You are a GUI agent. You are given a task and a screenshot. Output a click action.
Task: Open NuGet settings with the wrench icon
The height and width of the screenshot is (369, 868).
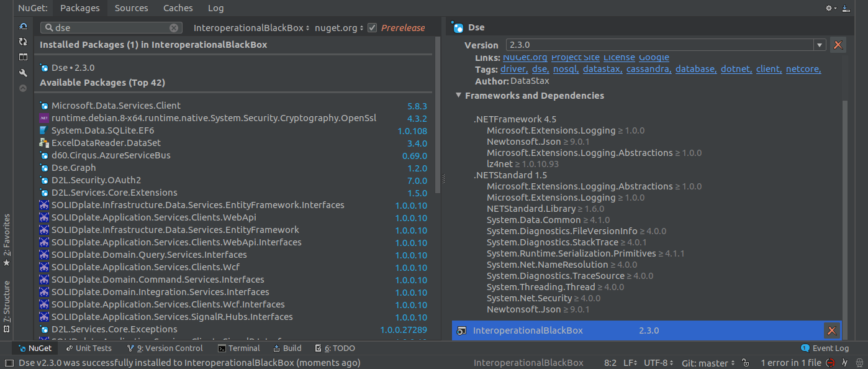(23, 72)
